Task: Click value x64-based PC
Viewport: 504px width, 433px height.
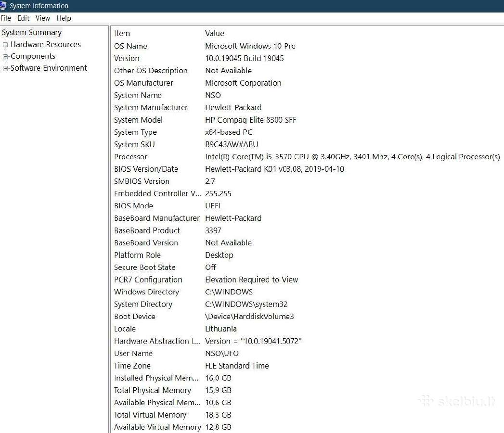Action: [229, 132]
